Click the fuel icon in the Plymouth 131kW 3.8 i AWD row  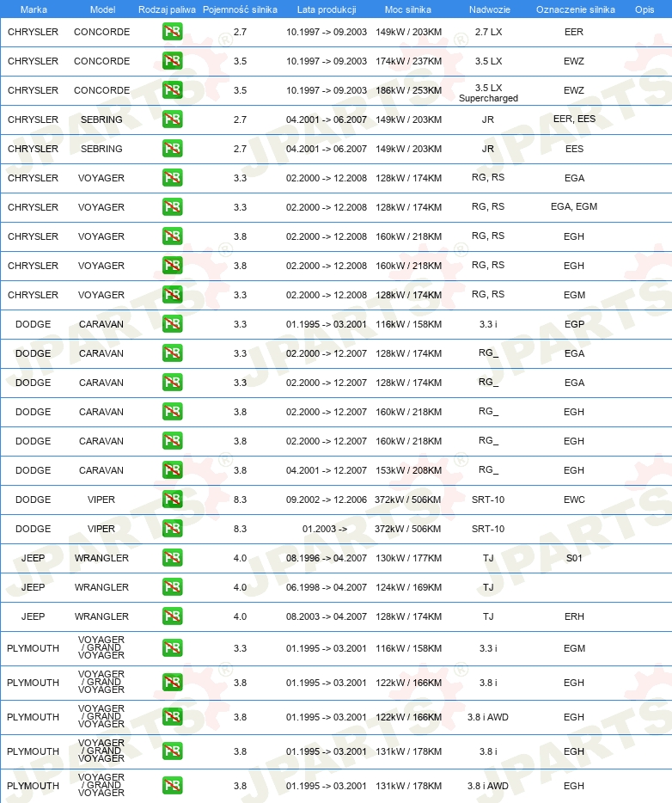[x=173, y=785]
